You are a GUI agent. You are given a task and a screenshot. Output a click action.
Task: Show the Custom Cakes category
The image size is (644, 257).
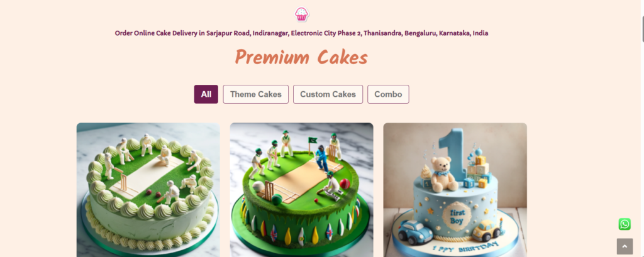click(x=328, y=94)
